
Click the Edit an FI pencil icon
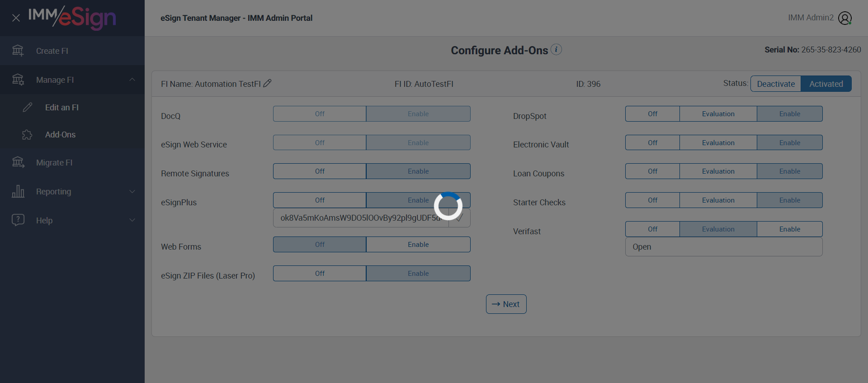28,107
